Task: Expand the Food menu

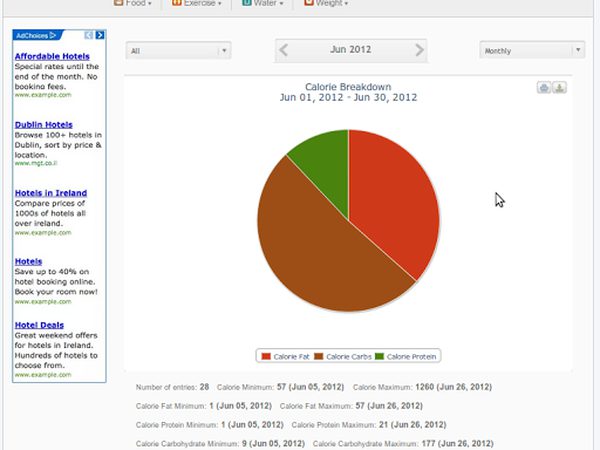Action: tap(133, 3)
